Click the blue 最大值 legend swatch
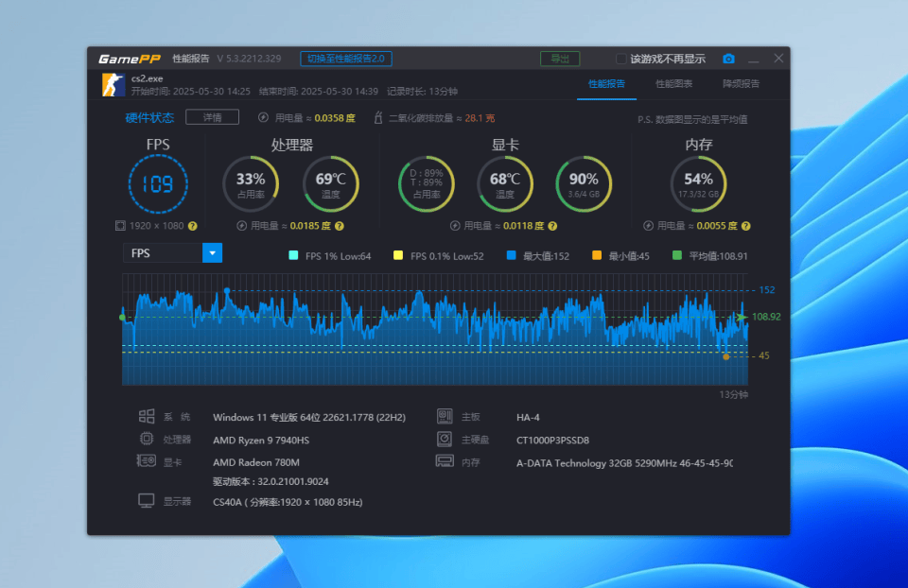This screenshot has width=908, height=588. tap(511, 255)
